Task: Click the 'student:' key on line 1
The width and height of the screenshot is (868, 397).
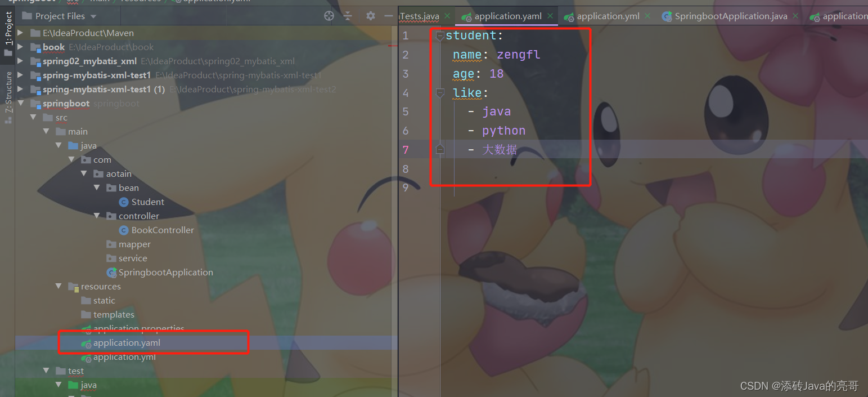Action: point(474,35)
